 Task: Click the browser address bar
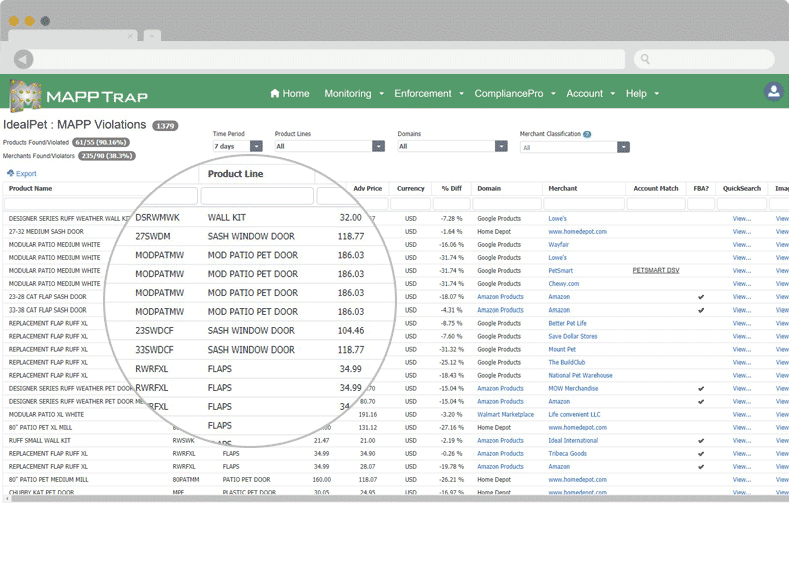pyautogui.click(x=330, y=59)
